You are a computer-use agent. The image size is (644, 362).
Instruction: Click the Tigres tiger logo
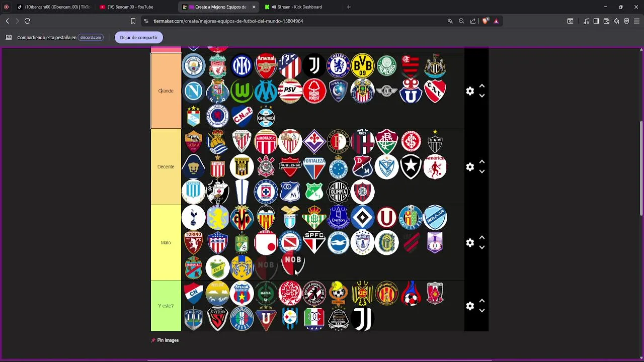(x=242, y=268)
